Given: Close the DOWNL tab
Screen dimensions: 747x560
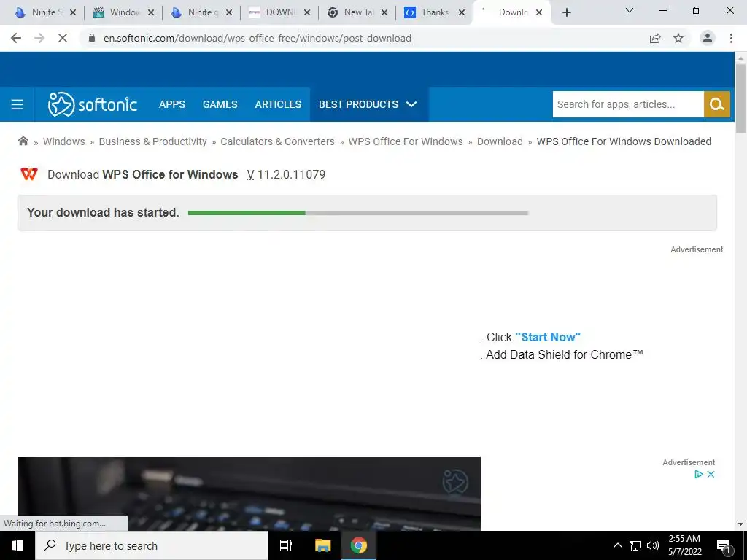Looking at the screenshot, I should tap(307, 13).
